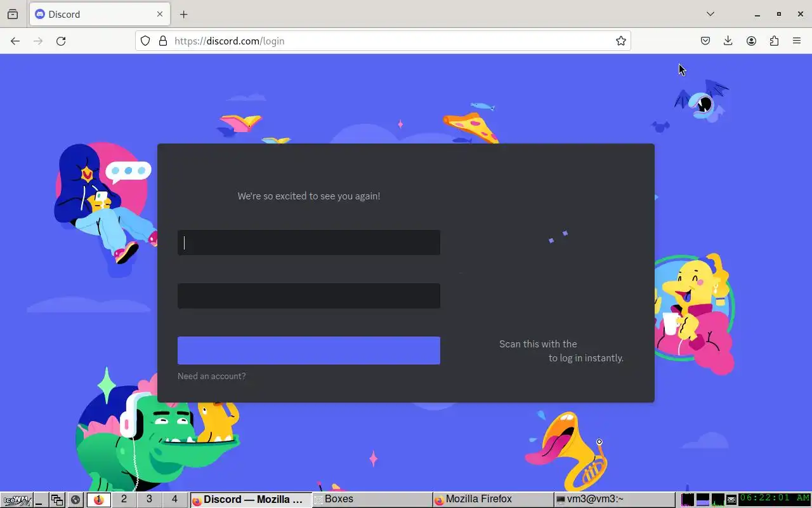The width and height of the screenshot is (812, 508).
Task: Bookmark this page with star icon
Action: [621, 41]
